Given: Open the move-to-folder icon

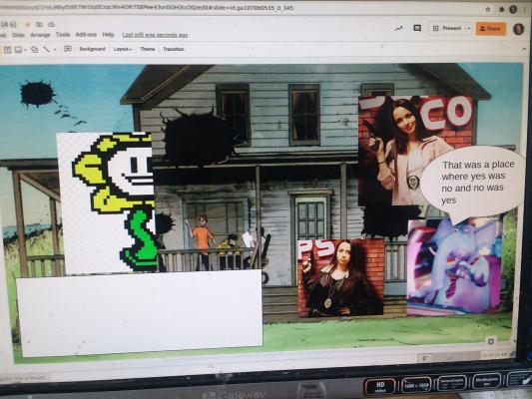Looking at the screenshot, I should coord(39,24).
